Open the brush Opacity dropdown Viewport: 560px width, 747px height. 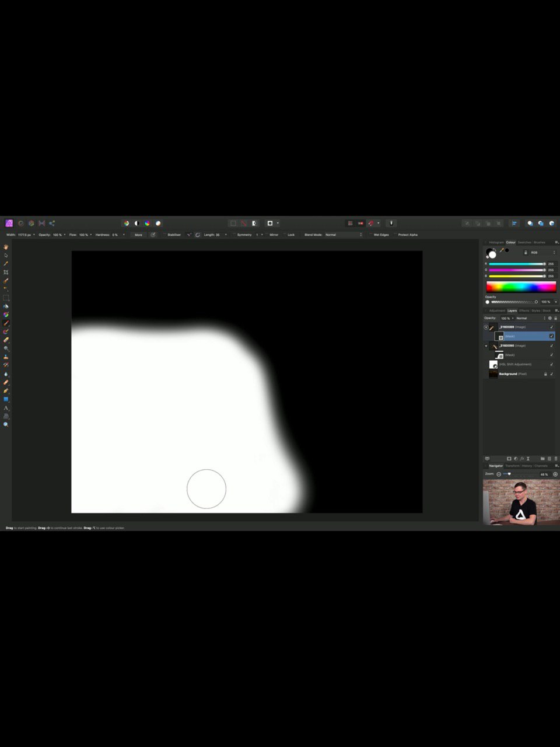pyautogui.click(x=65, y=235)
